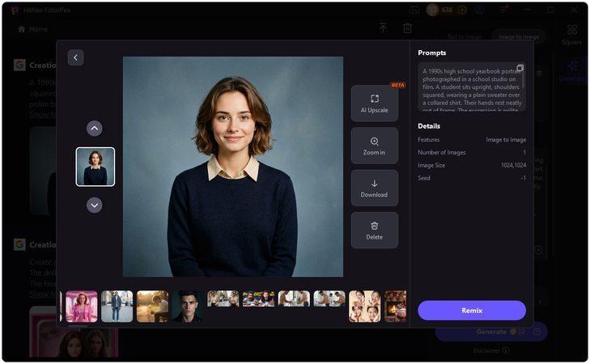Download the generated portrait

click(x=374, y=188)
